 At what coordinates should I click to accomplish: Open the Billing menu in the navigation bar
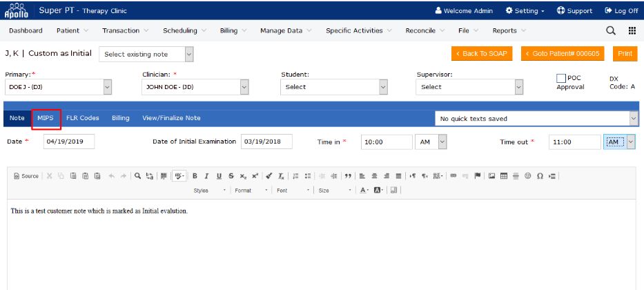coord(233,30)
